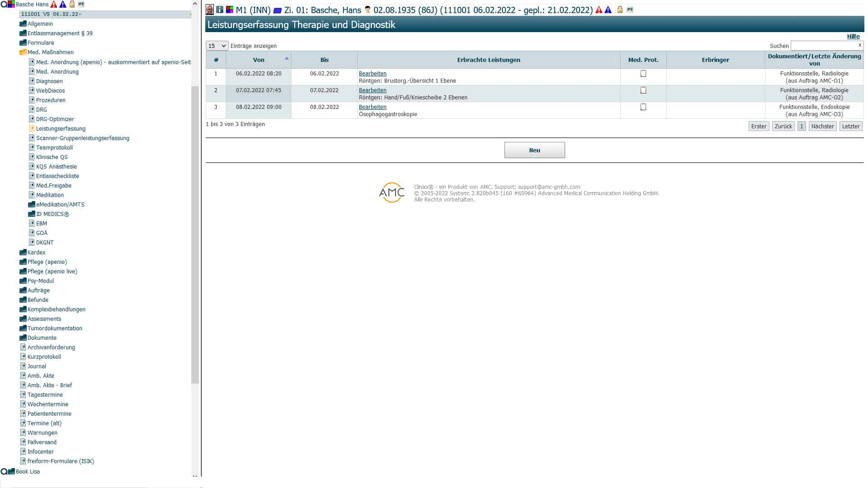
Task: Click the info icon in patient header
Action: [x=220, y=9]
